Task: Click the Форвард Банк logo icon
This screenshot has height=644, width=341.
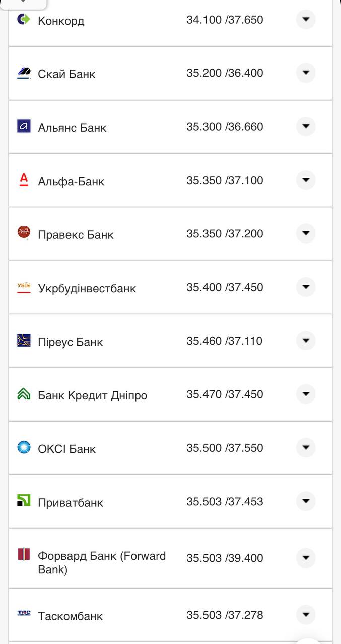Action: tap(24, 555)
